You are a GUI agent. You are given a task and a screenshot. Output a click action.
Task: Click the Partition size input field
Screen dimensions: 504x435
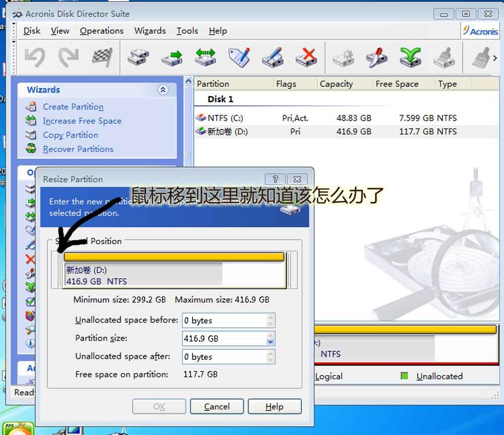pyautogui.click(x=228, y=339)
